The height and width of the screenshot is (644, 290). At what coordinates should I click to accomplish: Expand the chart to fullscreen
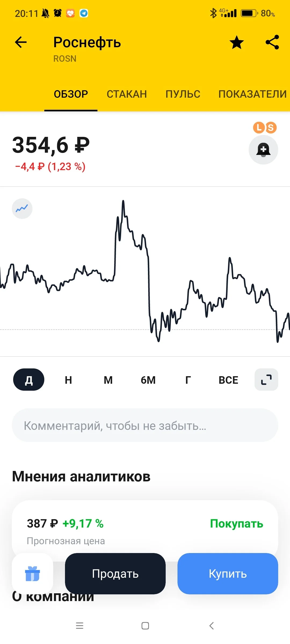pyautogui.click(x=266, y=380)
